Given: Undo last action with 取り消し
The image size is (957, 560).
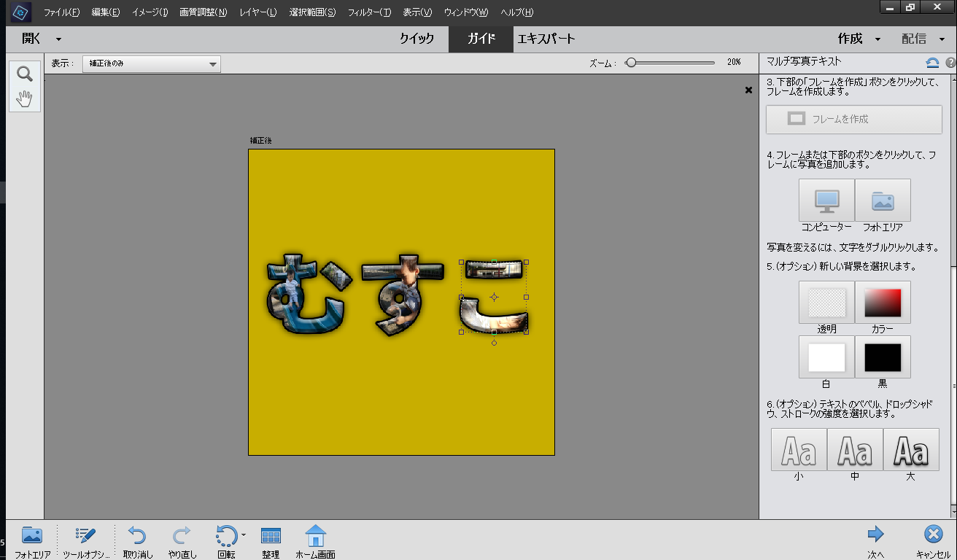Looking at the screenshot, I should pyautogui.click(x=138, y=542).
